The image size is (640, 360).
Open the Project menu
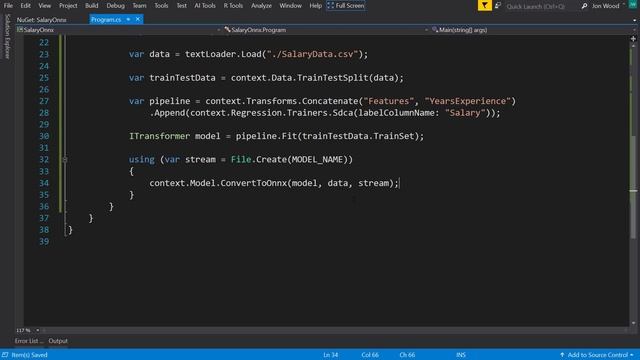(x=68, y=6)
